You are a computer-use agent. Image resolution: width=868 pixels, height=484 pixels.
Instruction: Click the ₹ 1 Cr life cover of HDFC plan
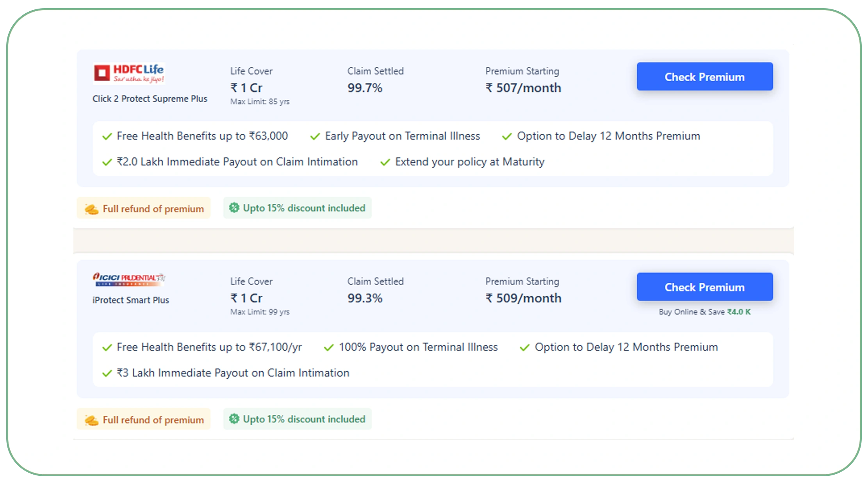click(x=246, y=88)
